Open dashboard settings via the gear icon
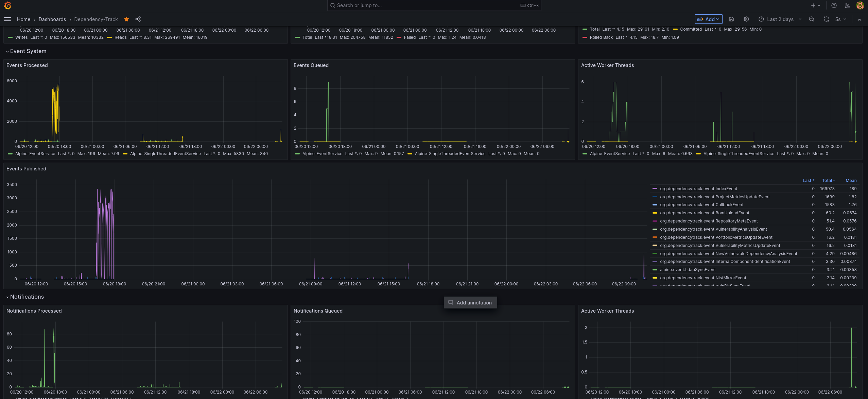Image resolution: width=868 pixels, height=399 pixels. coord(746,19)
